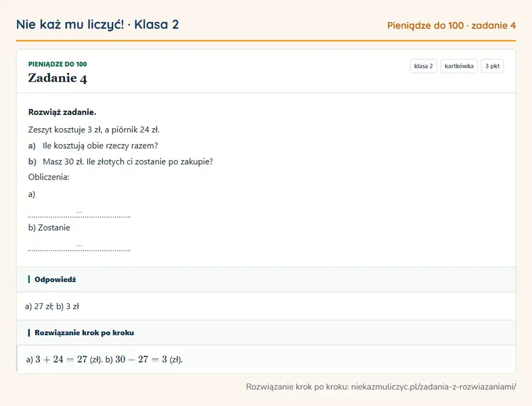532x406 pixels.
Task: Click the green "PIENIĄDZE DO 100" category label
Action: point(57,64)
